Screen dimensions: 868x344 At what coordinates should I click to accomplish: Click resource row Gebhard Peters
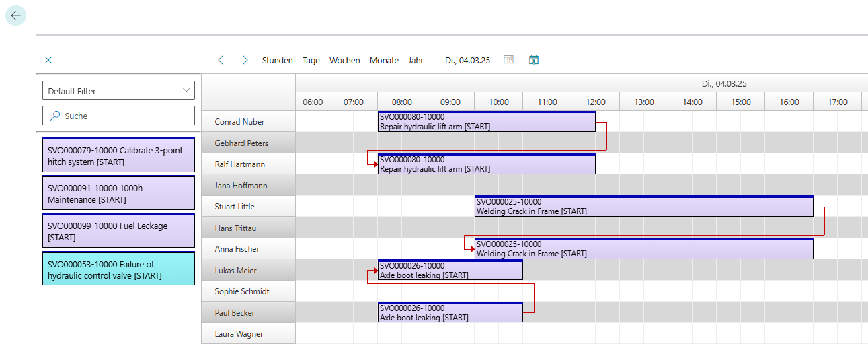pos(248,143)
